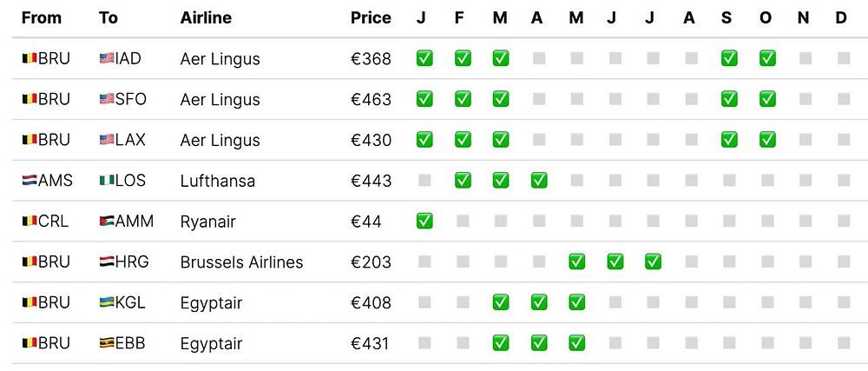Toggle April checkbox for the Lufthansa LOS flight
868x371 pixels.
pyautogui.click(x=539, y=180)
